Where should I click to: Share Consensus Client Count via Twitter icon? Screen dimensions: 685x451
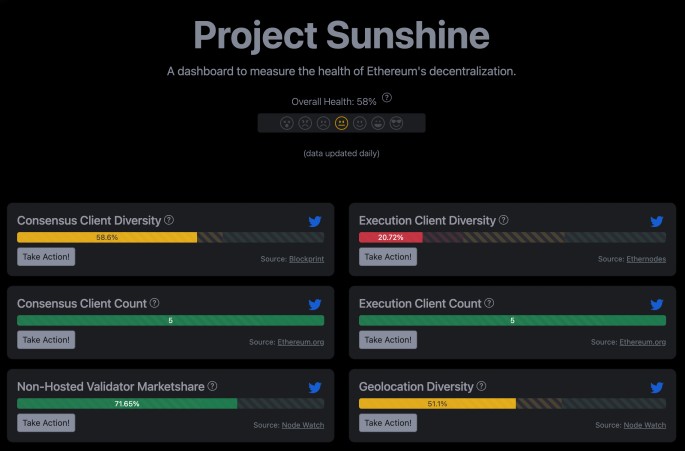[x=315, y=304]
